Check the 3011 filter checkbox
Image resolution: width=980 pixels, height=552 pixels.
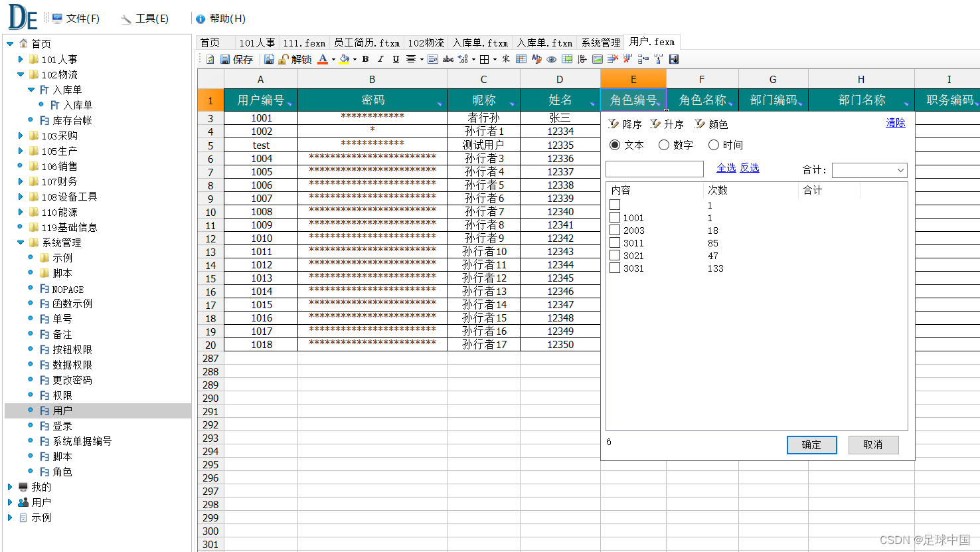pos(615,242)
